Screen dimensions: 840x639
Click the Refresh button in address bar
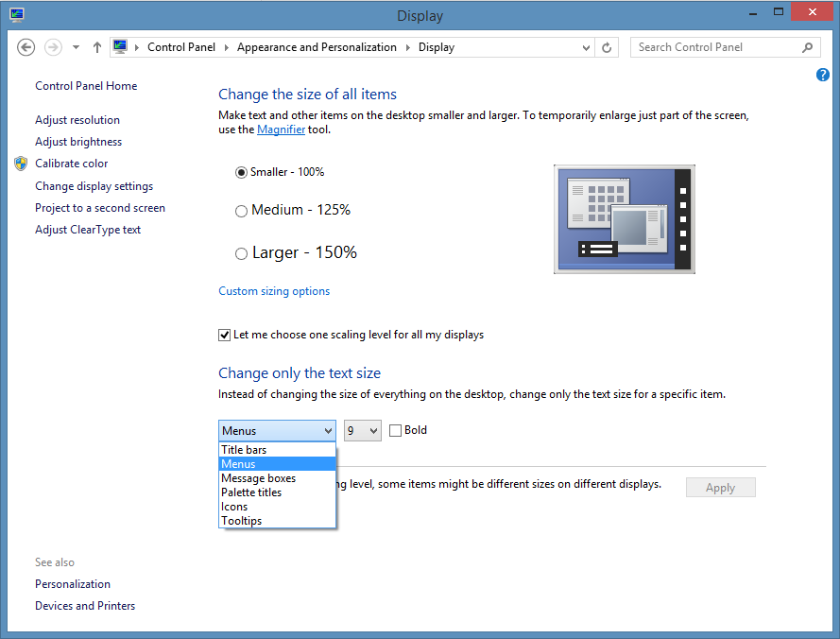click(x=607, y=47)
